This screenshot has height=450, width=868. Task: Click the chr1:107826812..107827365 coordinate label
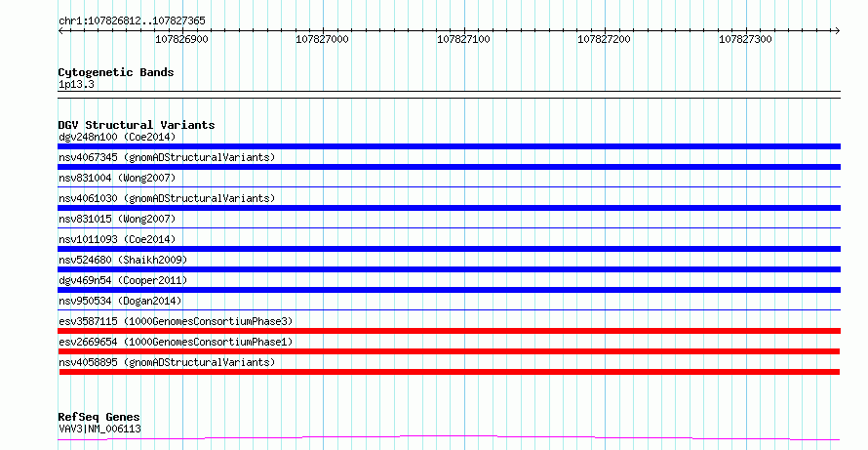pos(132,20)
